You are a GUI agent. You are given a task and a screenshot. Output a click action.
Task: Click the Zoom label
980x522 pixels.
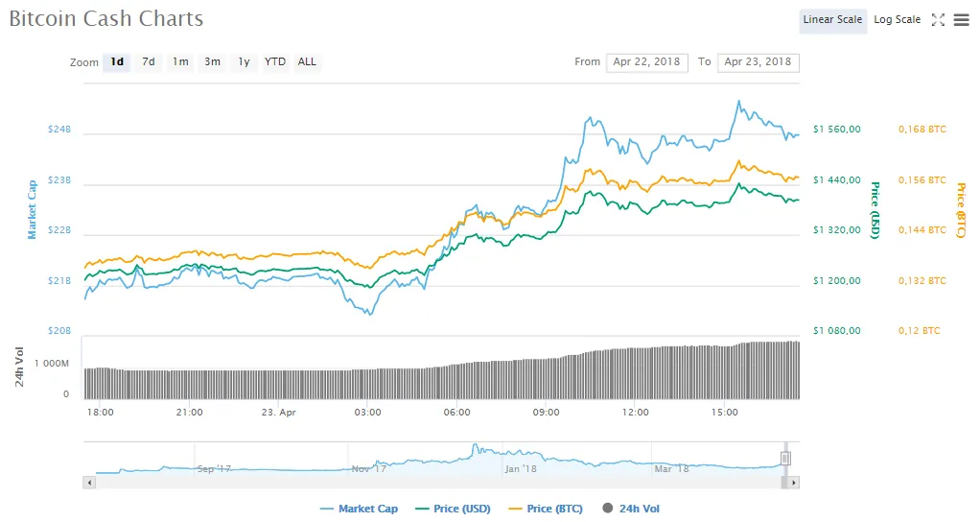pyautogui.click(x=84, y=62)
